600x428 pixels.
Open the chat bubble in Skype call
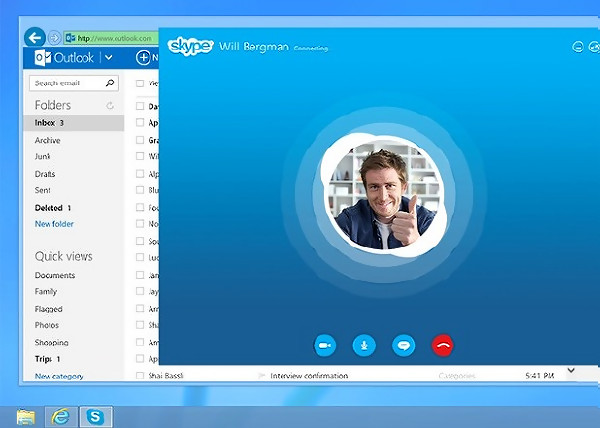(403, 345)
